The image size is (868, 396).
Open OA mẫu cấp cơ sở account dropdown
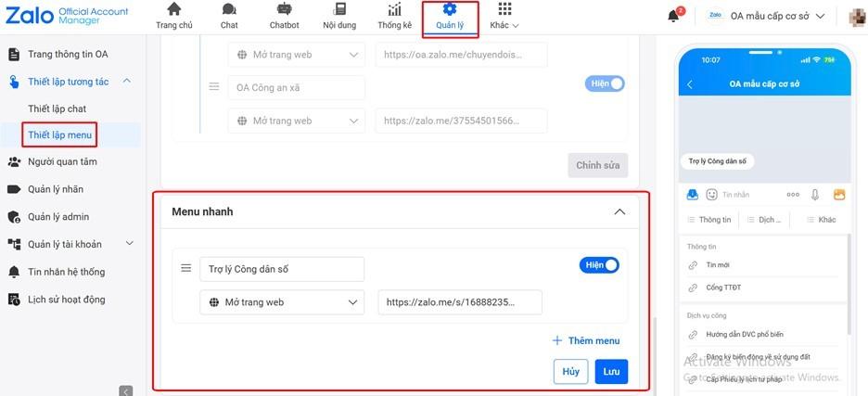coord(766,16)
